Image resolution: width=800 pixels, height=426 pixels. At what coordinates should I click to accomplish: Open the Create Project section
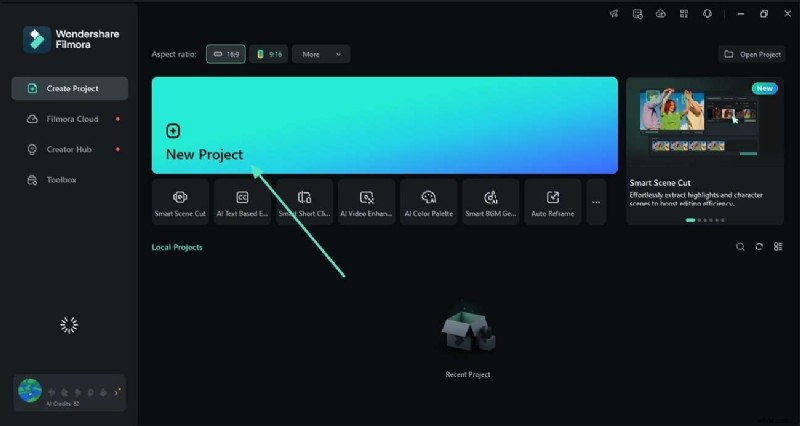click(69, 88)
